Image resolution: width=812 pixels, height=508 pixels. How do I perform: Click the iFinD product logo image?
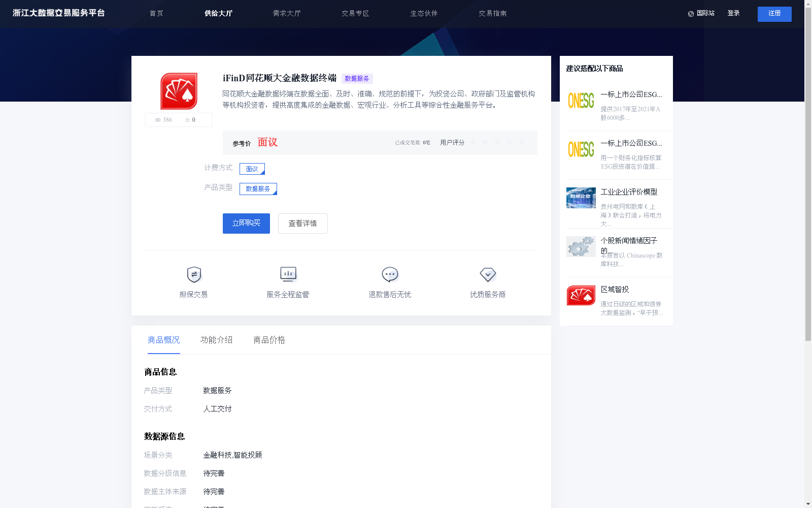point(179,91)
